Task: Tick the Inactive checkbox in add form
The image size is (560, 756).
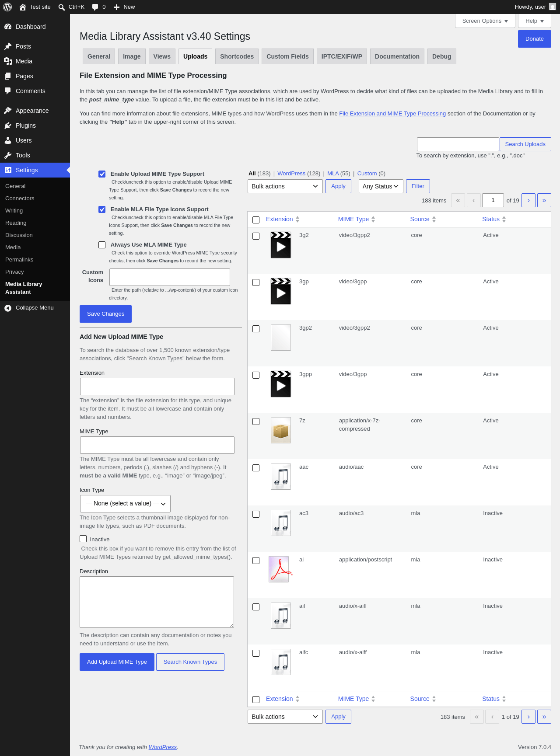Action: pyautogui.click(x=83, y=539)
